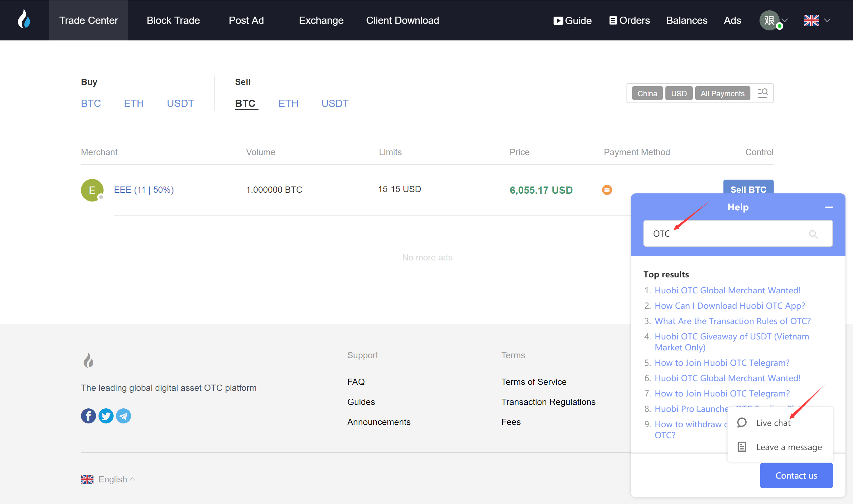Expand the header language dropdown chevron
This screenshot has width=853, height=504.
827,20
